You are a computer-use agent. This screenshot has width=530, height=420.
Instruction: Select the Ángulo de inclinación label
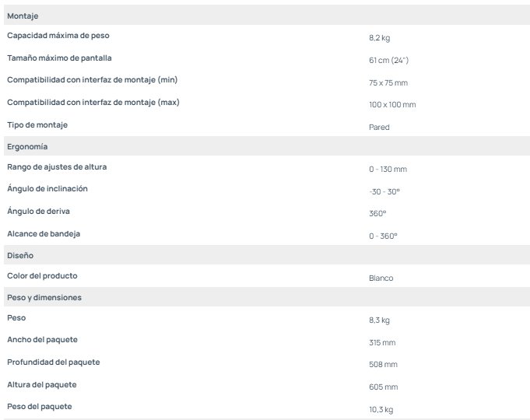47,188
